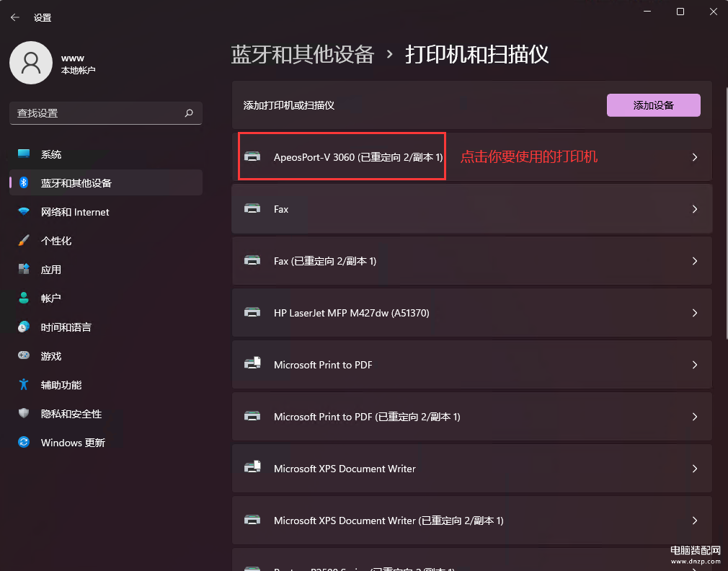The image size is (728, 571).
Task: Click the plain Fax label
Action: click(x=281, y=209)
